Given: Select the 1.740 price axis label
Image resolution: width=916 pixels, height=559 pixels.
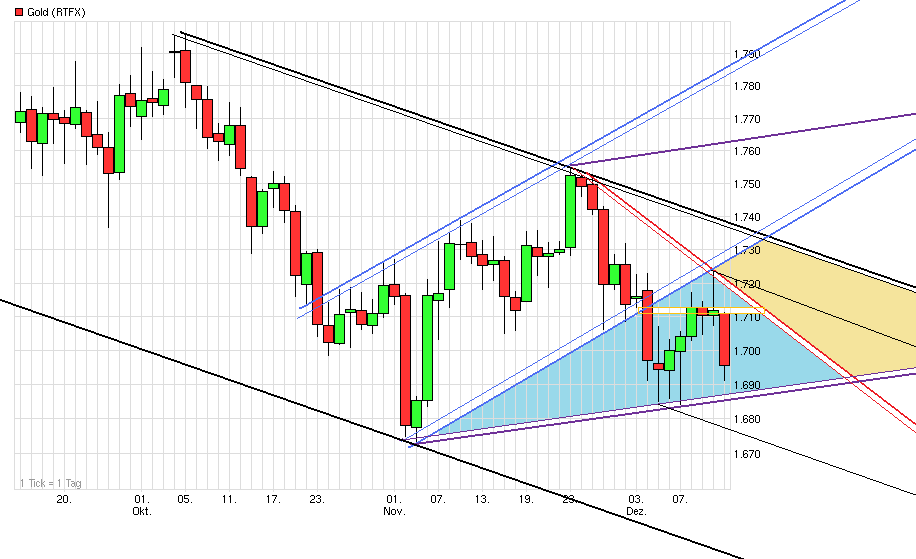Looking at the screenshot, I should 747,217.
